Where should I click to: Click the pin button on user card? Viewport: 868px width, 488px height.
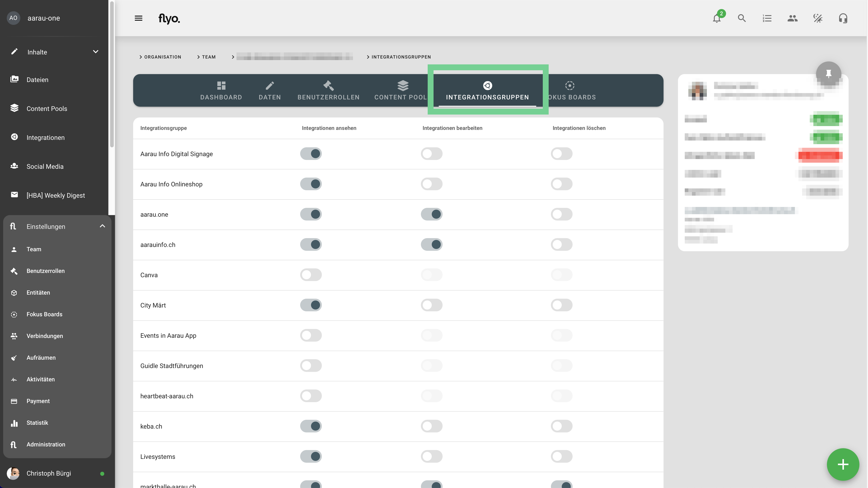(x=828, y=73)
